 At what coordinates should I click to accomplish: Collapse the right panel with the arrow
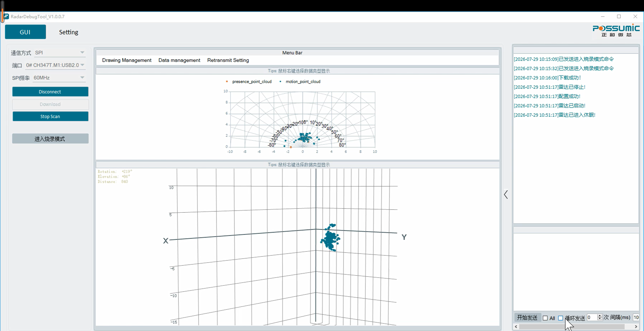506,194
